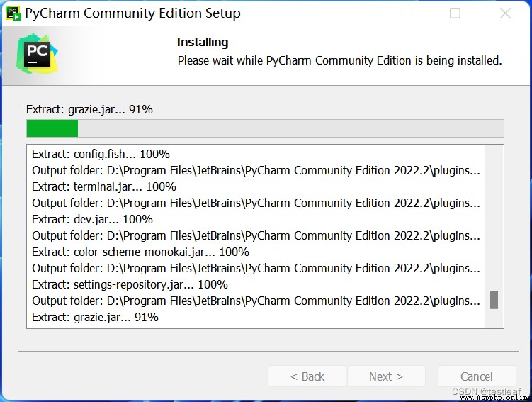Click the Cancel button
532x402 pixels.
[x=477, y=376]
